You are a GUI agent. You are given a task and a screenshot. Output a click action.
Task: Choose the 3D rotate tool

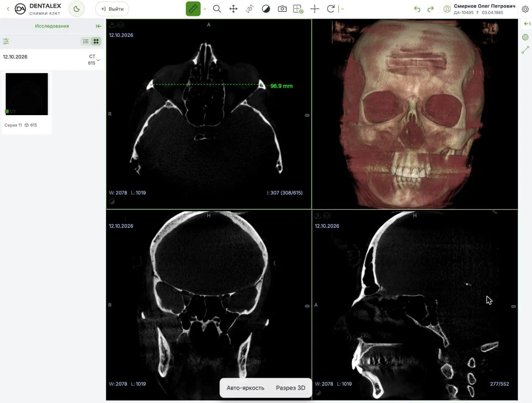point(249,9)
